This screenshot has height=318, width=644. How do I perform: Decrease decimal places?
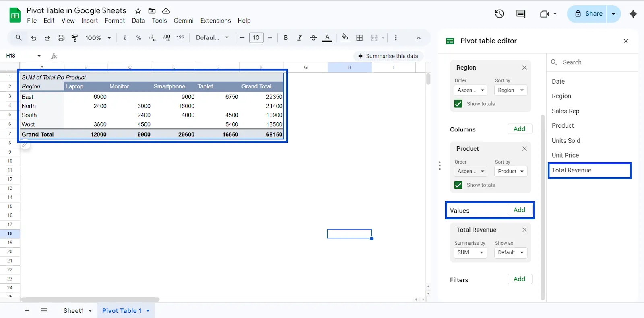click(152, 38)
